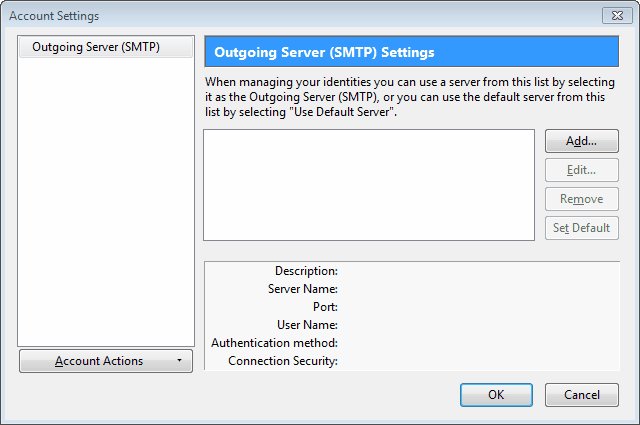Click the Add... button to add a server
The image size is (640, 425).
(582, 141)
